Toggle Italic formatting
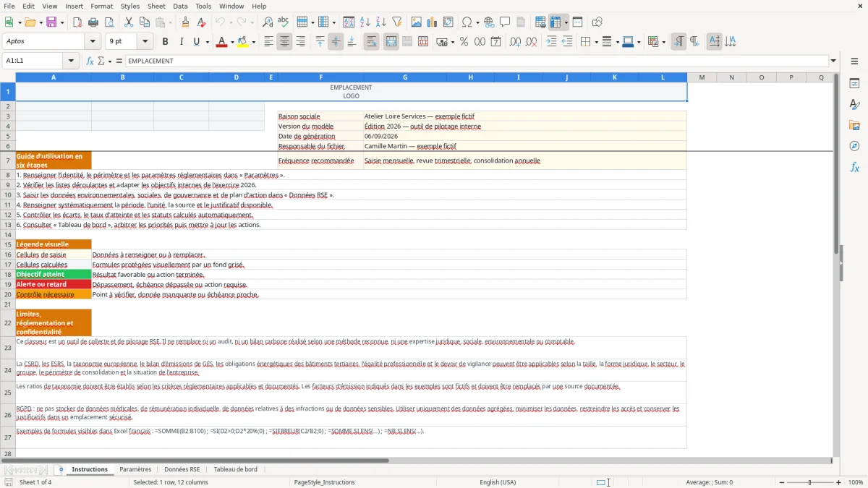The width and height of the screenshot is (868, 488). coord(182,42)
